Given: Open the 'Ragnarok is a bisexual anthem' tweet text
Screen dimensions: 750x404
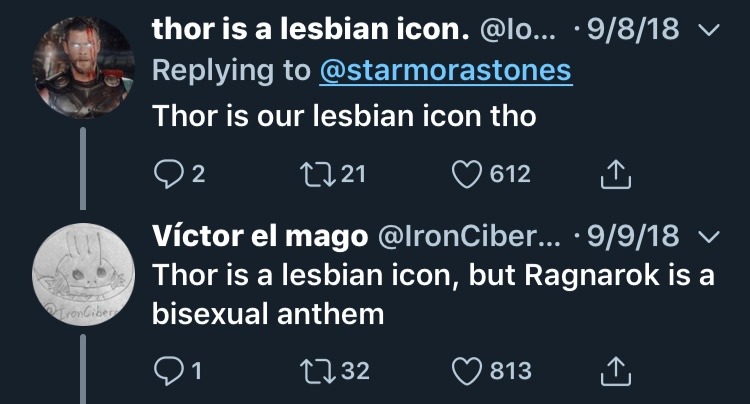Looking at the screenshot, I should [x=432, y=294].
